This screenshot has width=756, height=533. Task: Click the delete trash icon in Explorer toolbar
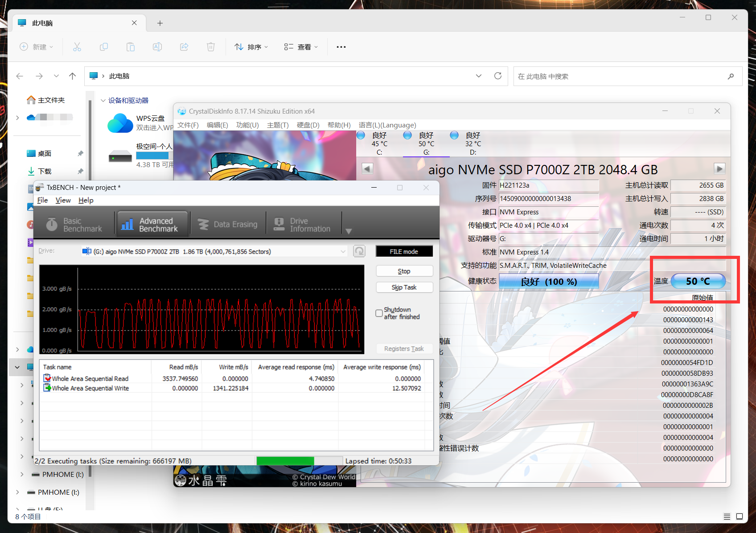211,47
